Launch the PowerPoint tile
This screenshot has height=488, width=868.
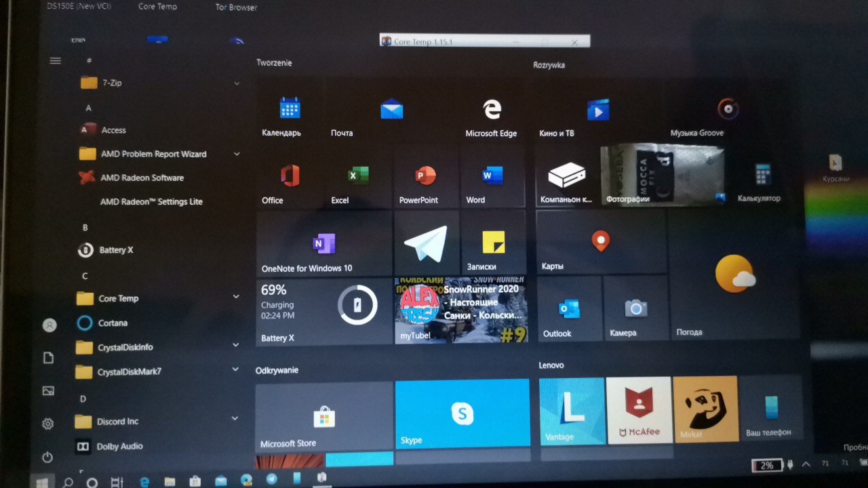(x=426, y=178)
